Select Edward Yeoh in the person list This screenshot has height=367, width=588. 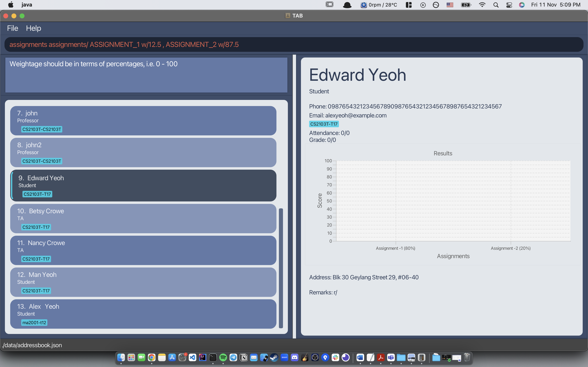[143, 186]
